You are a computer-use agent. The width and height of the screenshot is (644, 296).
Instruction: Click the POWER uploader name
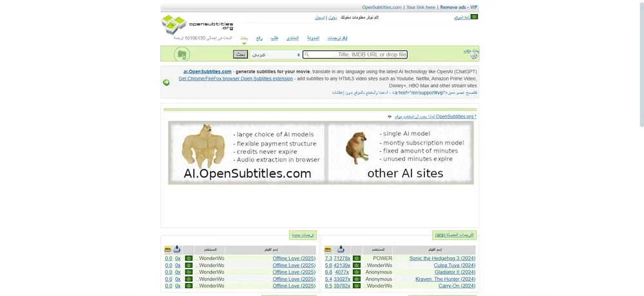tap(383, 258)
